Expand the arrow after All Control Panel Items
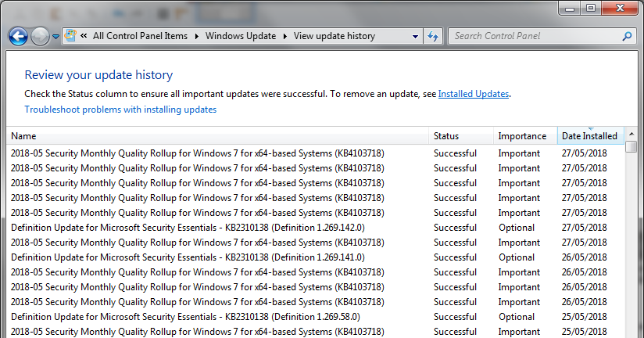This screenshot has height=338, width=644. 197,36
